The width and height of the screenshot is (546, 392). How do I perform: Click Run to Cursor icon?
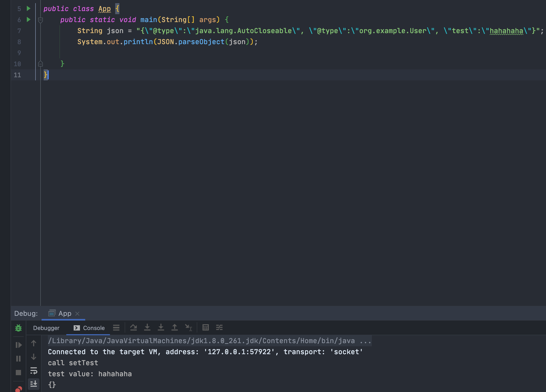(189, 327)
